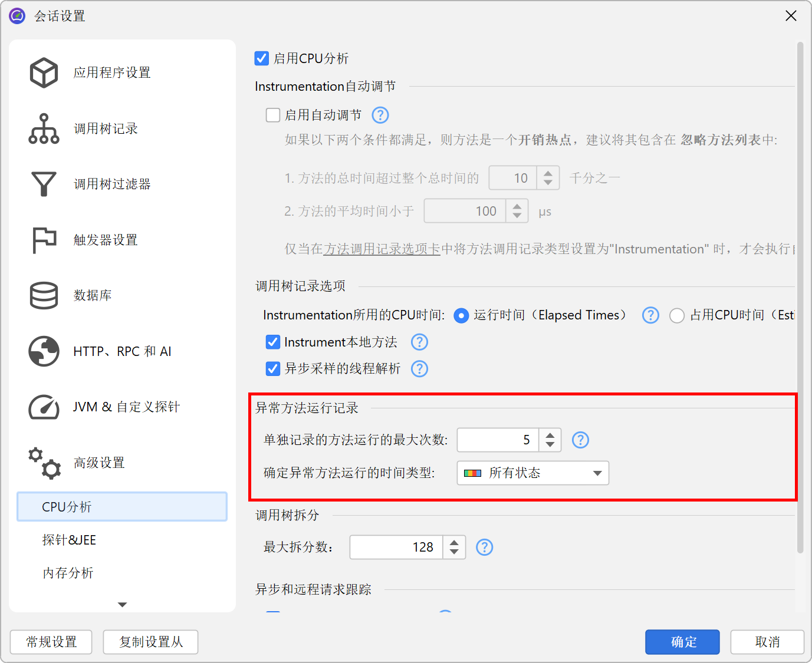Click the 调用树记录 tree icon
This screenshot has height=663, width=812.
click(44, 128)
